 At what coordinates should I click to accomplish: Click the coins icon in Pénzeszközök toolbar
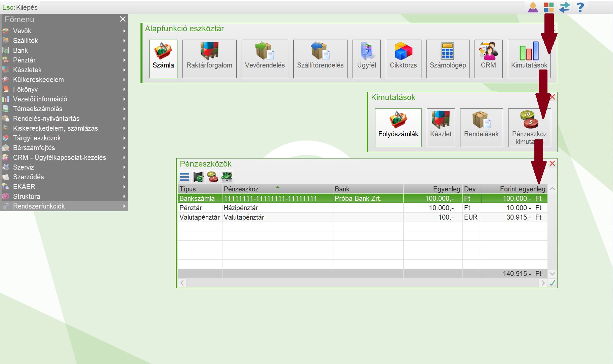(213, 177)
